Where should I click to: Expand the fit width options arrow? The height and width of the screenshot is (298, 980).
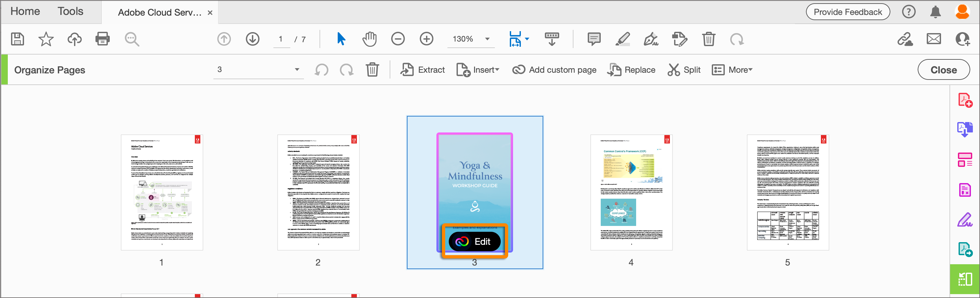pyautogui.click(x=527, y=39)
